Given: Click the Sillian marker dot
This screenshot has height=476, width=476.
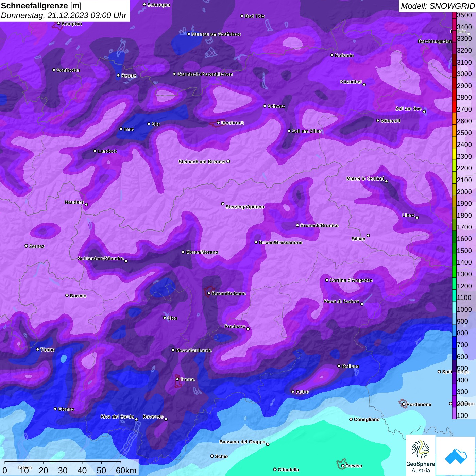Looking at the screenshot, I should (x=368, y=235).
